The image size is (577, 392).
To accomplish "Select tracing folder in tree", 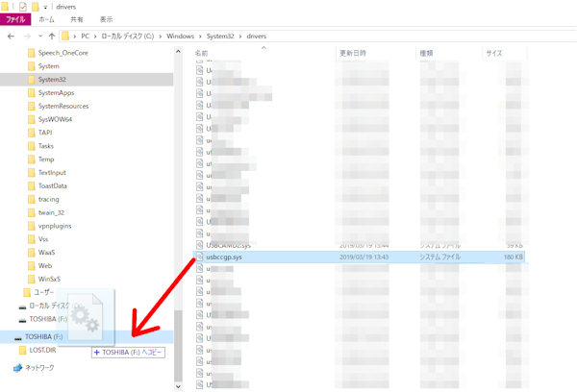I will pos(49,199).
